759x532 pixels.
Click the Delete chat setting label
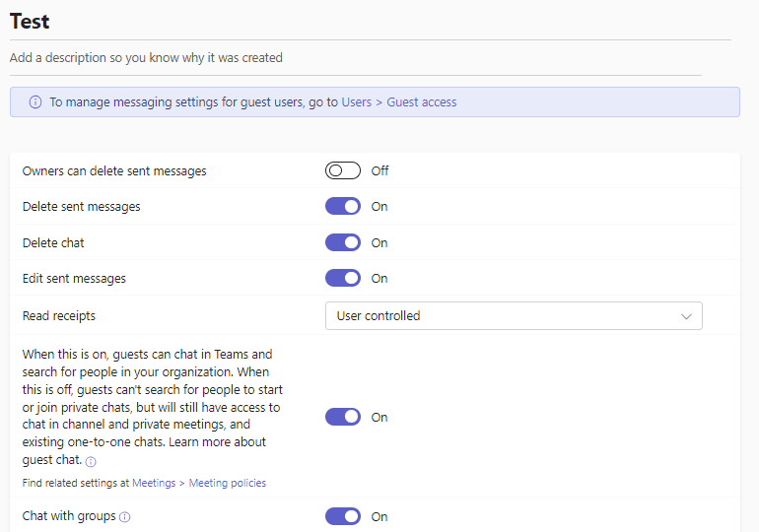point(60,242)
